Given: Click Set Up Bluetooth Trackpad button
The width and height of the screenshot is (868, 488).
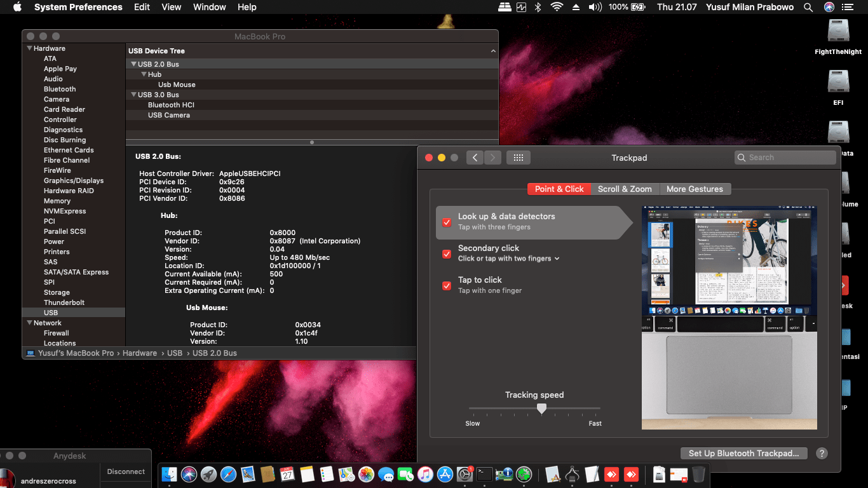Looking at the screenshot, I should point(743,453).
